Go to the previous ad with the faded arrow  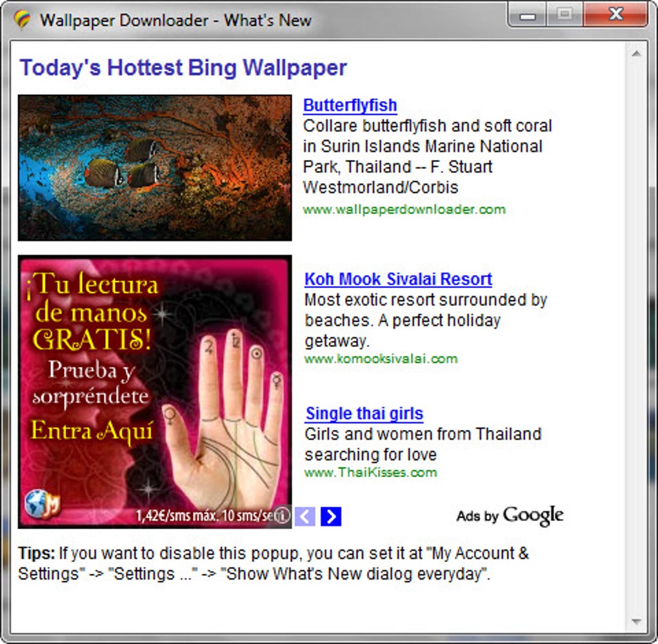tap(305, 516)
